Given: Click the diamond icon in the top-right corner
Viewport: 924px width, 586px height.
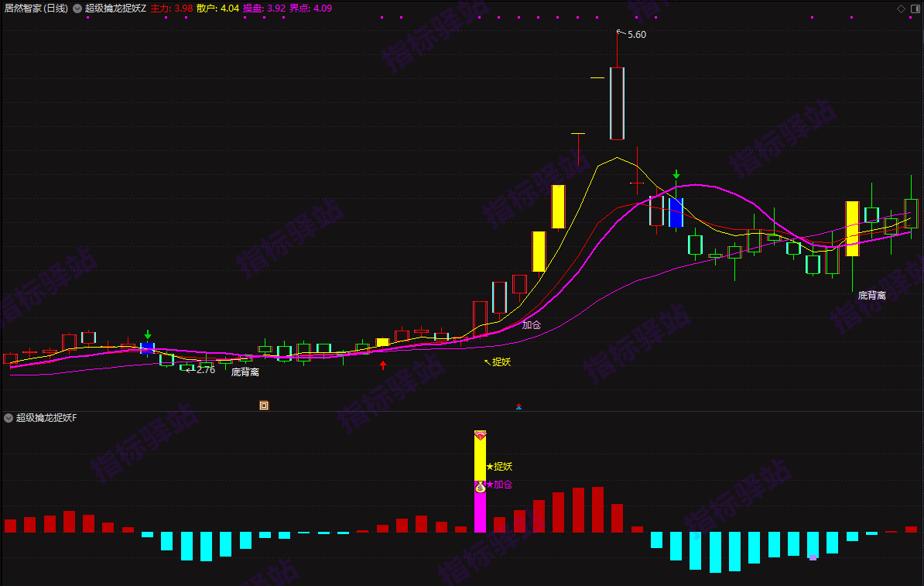Looking at the screenshot, I should [x=901, y=9].
